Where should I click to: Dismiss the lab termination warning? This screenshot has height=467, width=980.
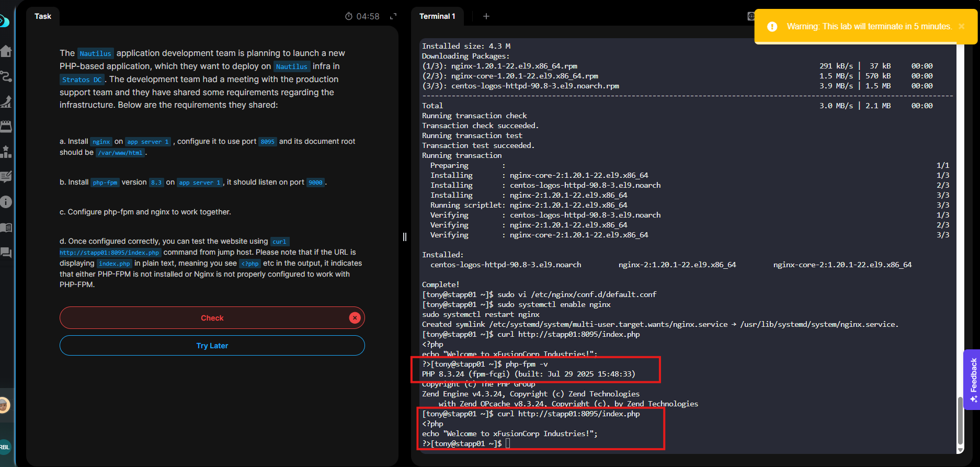click(x=961, y=27)
